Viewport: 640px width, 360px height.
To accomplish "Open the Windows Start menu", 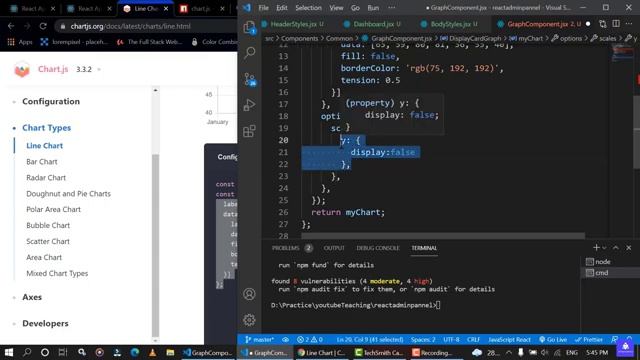I will (9, 352).
